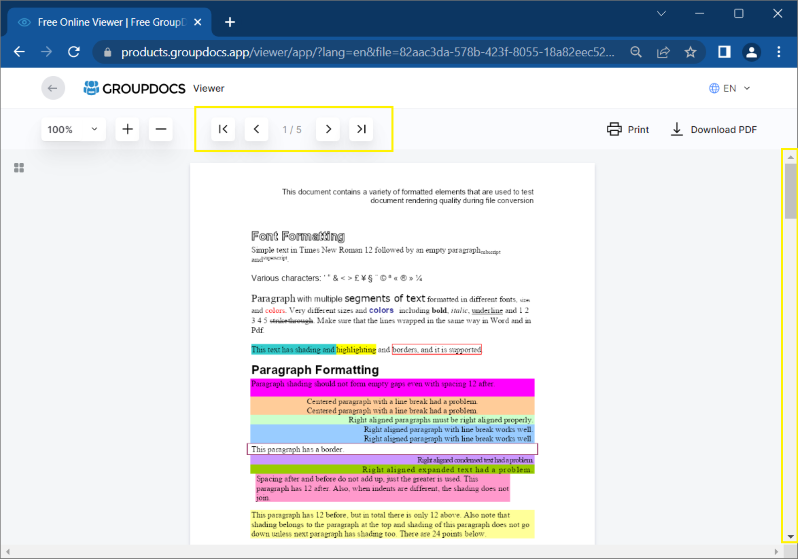Screen dimensions: 798x559
Task: Go to the next page
Action: [328, 129]
